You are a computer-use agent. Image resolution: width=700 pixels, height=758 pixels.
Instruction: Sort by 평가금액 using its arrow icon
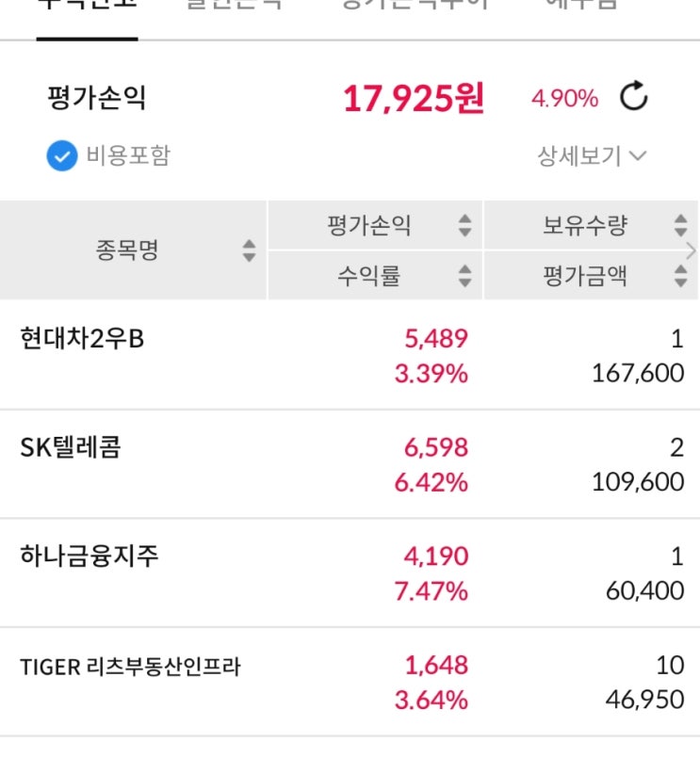(680, 276)
